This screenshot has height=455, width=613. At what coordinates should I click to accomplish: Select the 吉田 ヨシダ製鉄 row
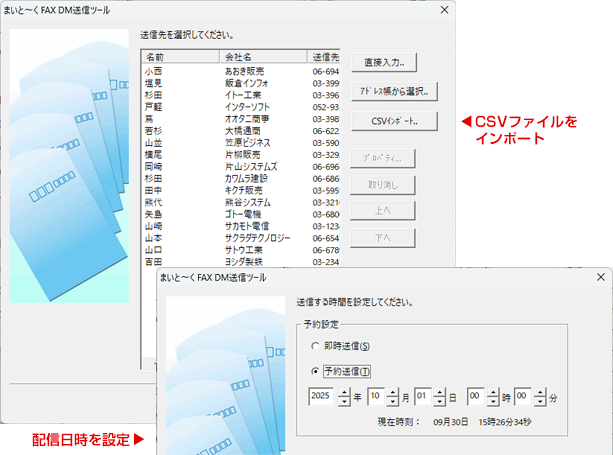point(240,262)
